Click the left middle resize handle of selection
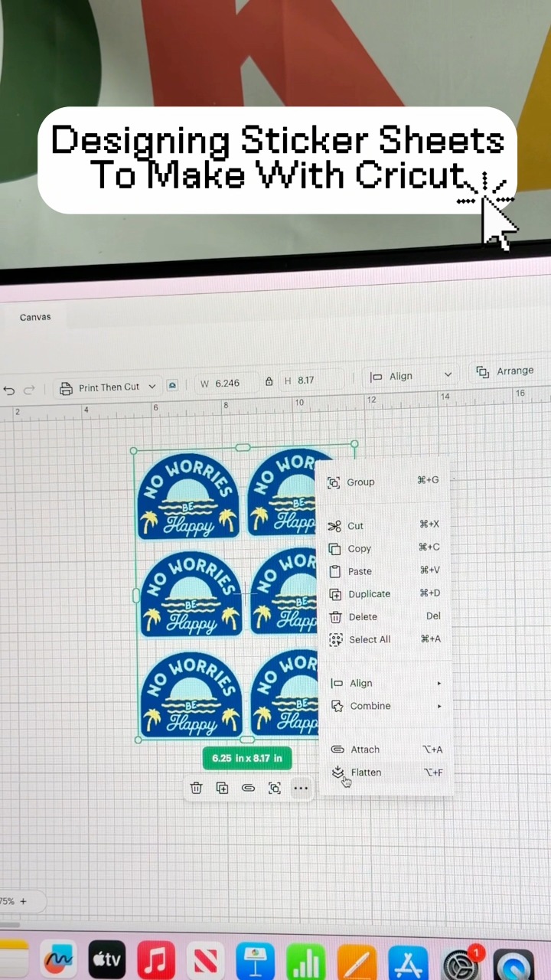Viewport: 551px width, 980px height. coord(136,595)
